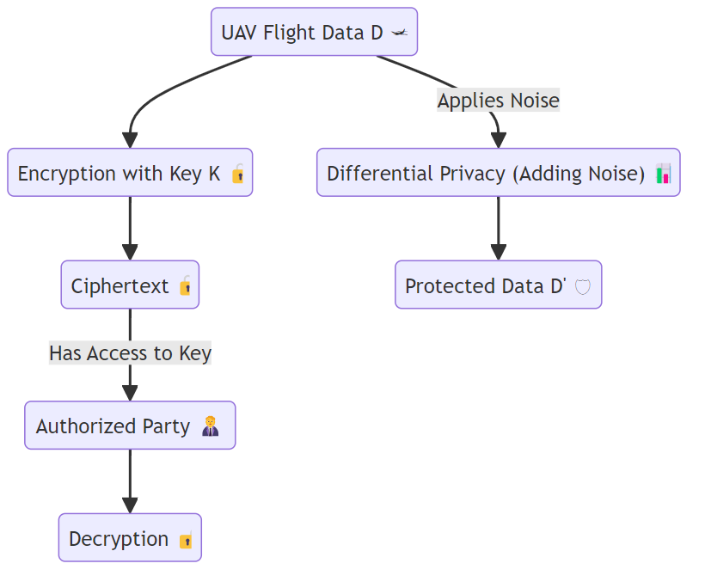Click the lock icon next to Ciphertext

point(185,286)
